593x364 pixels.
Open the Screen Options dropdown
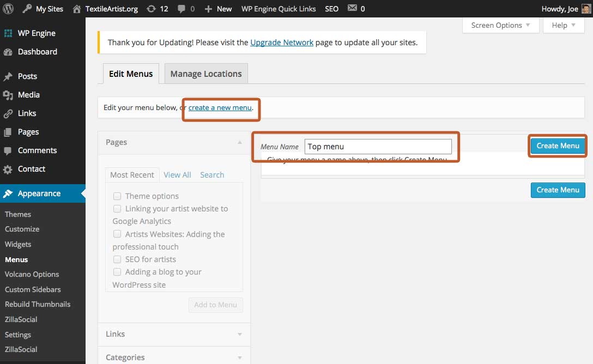(x=500, y=25)
